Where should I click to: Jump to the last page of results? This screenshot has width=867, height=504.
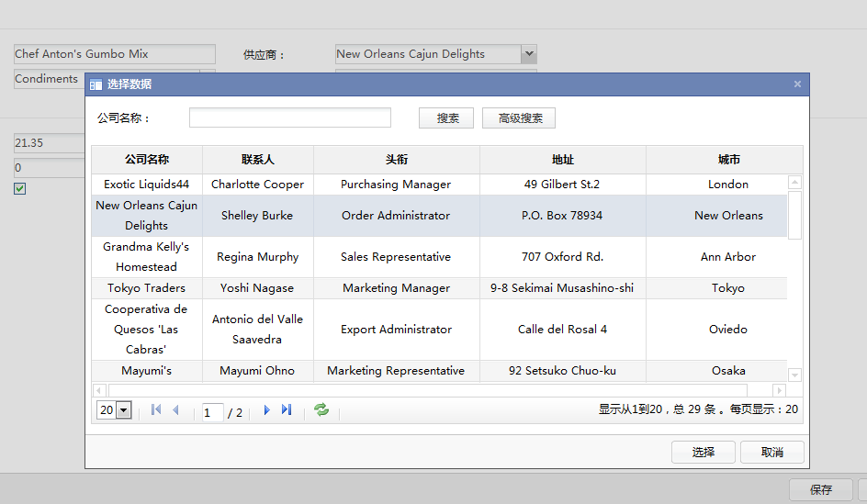tap(287, 409)
